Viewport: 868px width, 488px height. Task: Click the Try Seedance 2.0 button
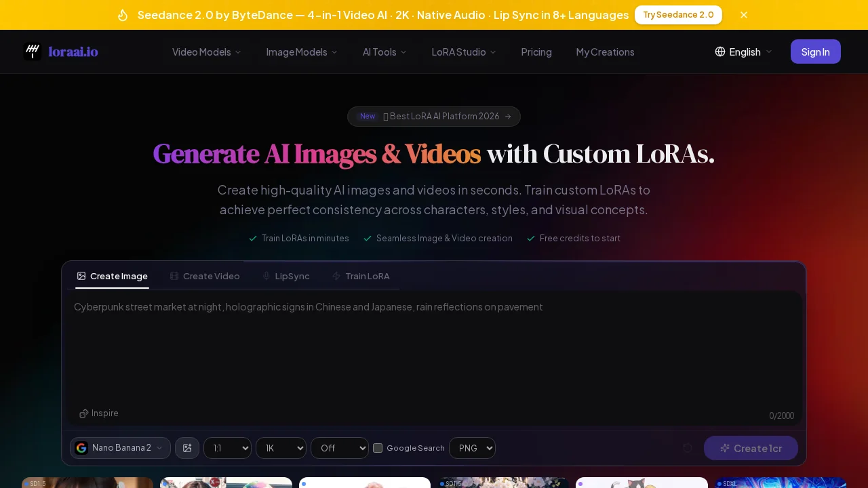click(678, 15)
